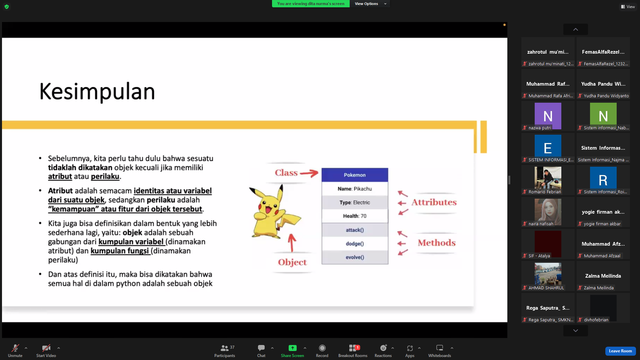Click 'Name: Pikachu' attribute row

pos(355,189)
